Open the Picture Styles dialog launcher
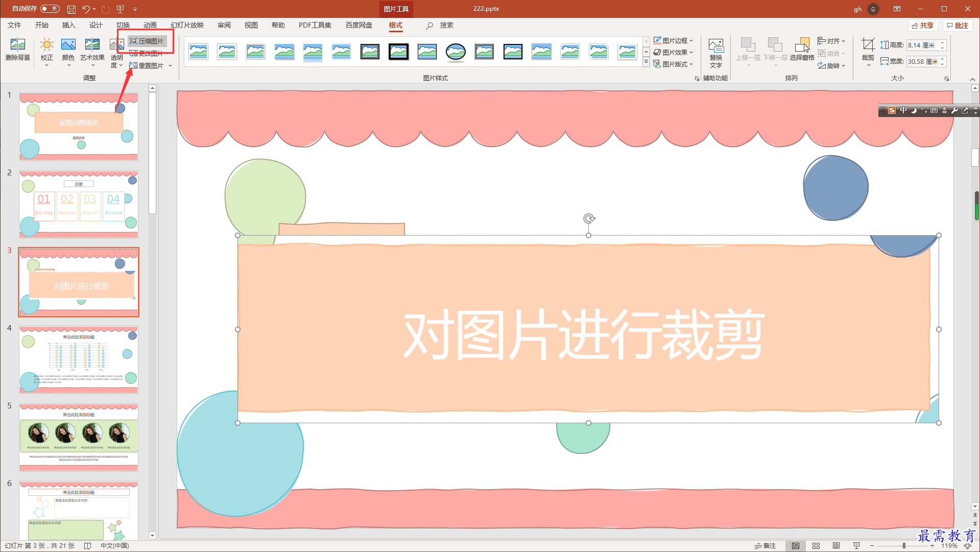The height and width of the screenshot is (552, 980). pyautogui.click(x=697, y=79)
